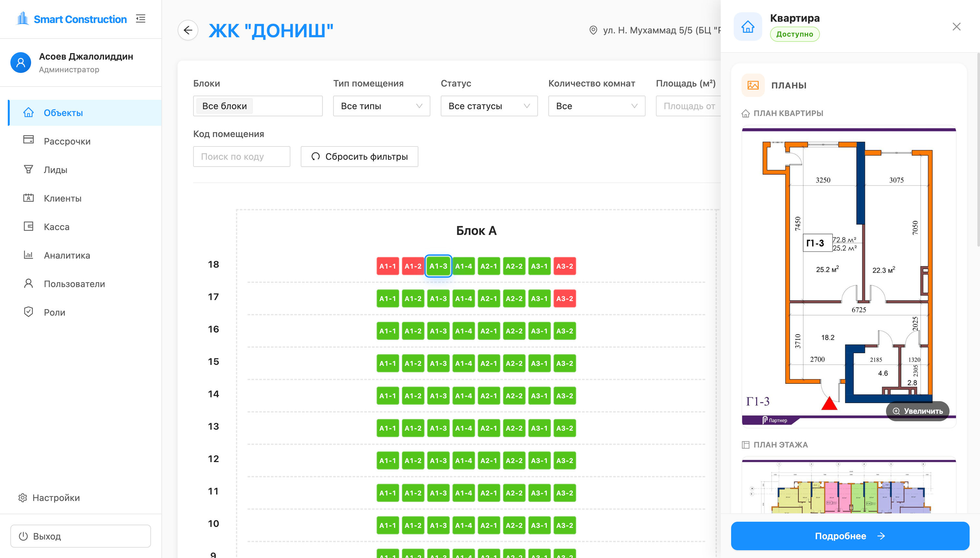Click the Рассрочки card icon

pyautogui.click(x=29, y=139)
